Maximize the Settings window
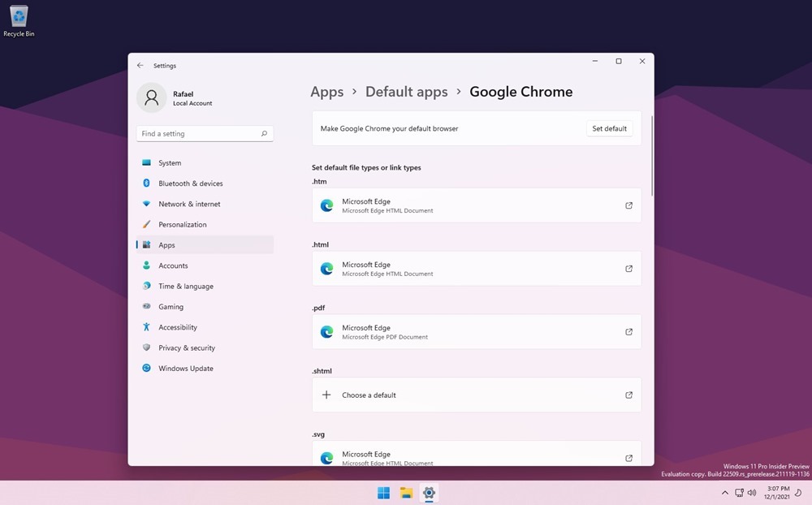Viewport: 812px width, 505px height. click(x=618, y=61)
